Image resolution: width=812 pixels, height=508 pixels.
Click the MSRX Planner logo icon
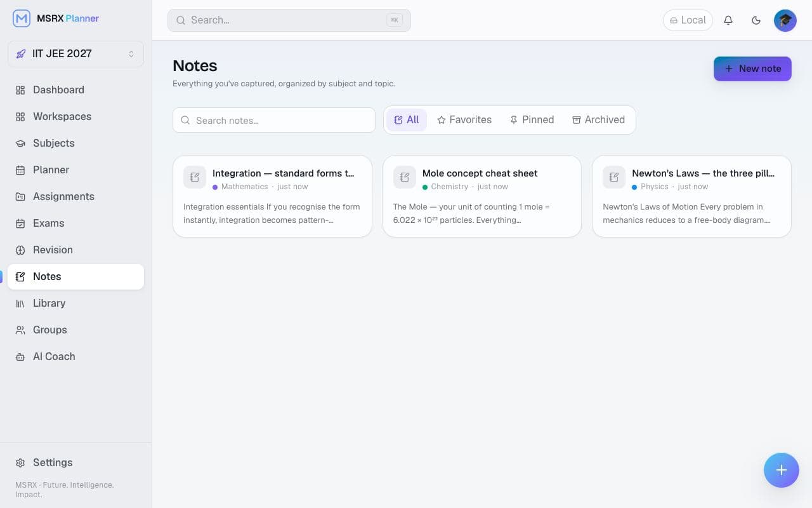(22, 18)
